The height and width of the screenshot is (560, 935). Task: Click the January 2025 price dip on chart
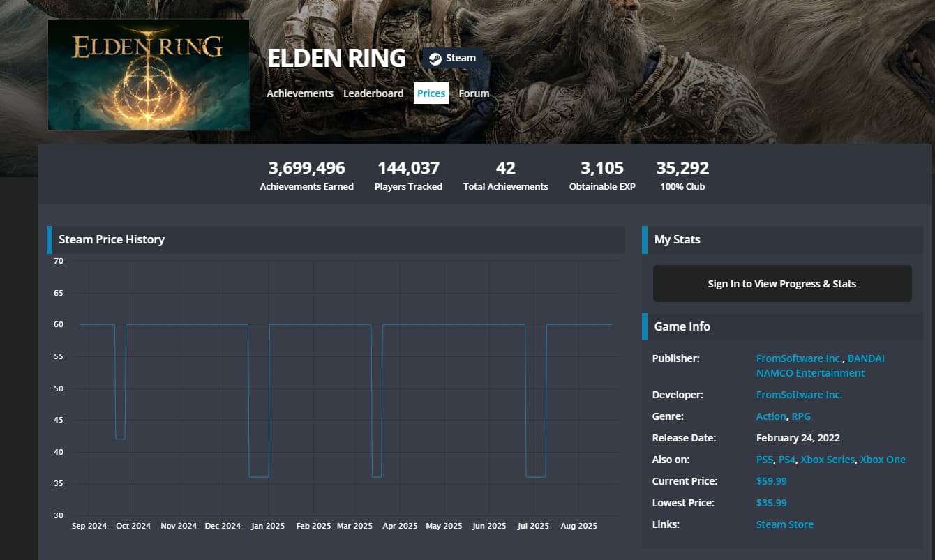pos(259,476)
